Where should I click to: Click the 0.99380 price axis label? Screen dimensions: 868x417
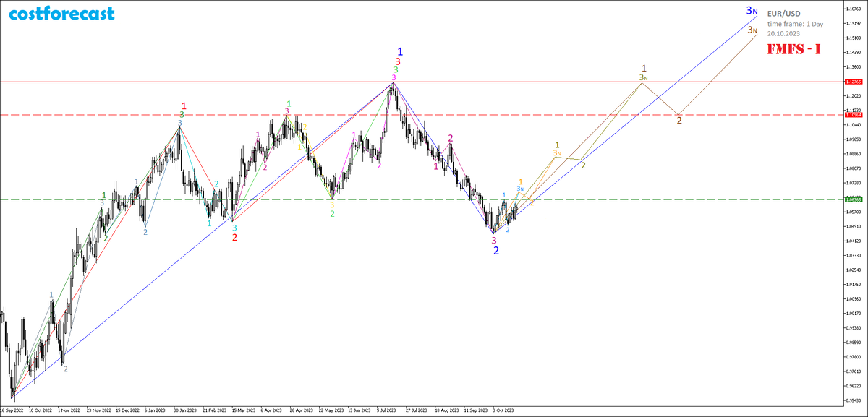point(854,327)
